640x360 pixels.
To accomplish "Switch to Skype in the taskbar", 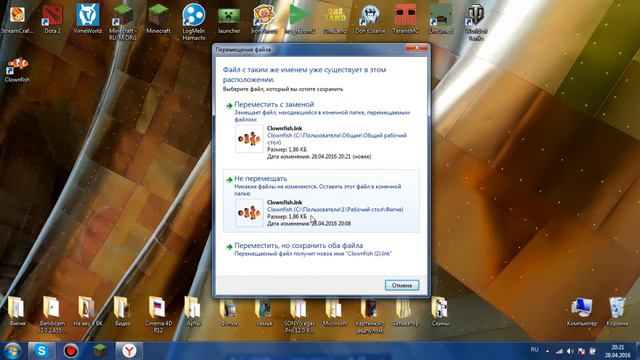I will 41,351.
